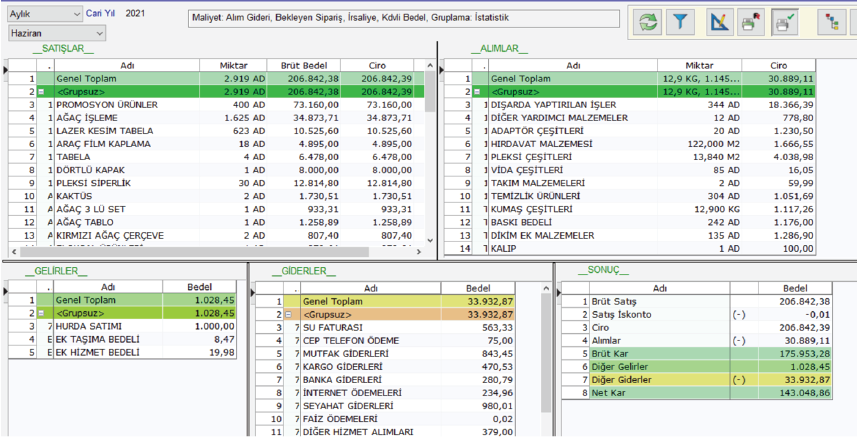Open the hierarchy tree structure icon

[x=832, y=21]
